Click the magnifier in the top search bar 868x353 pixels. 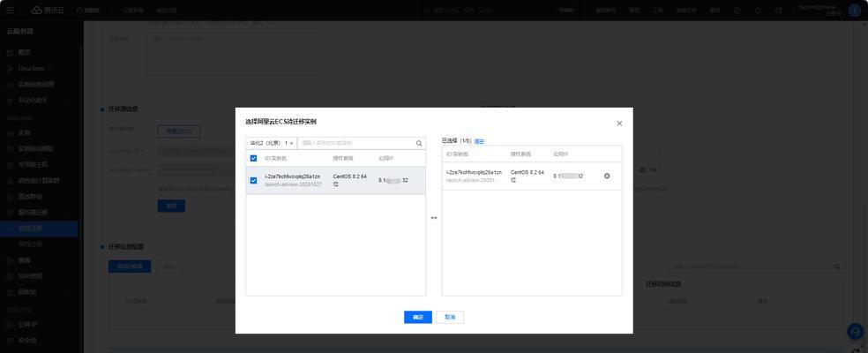click(x=427, y=10)
